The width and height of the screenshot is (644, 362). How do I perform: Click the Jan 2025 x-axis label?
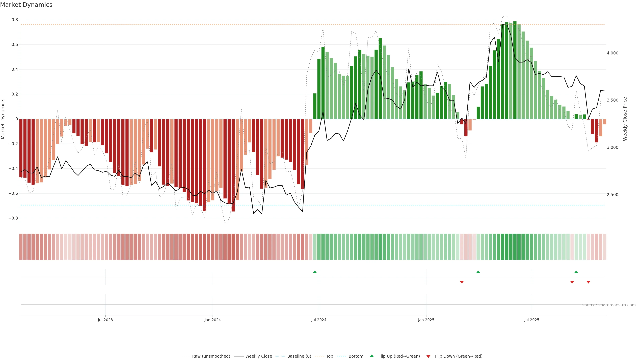pos(426,320)
